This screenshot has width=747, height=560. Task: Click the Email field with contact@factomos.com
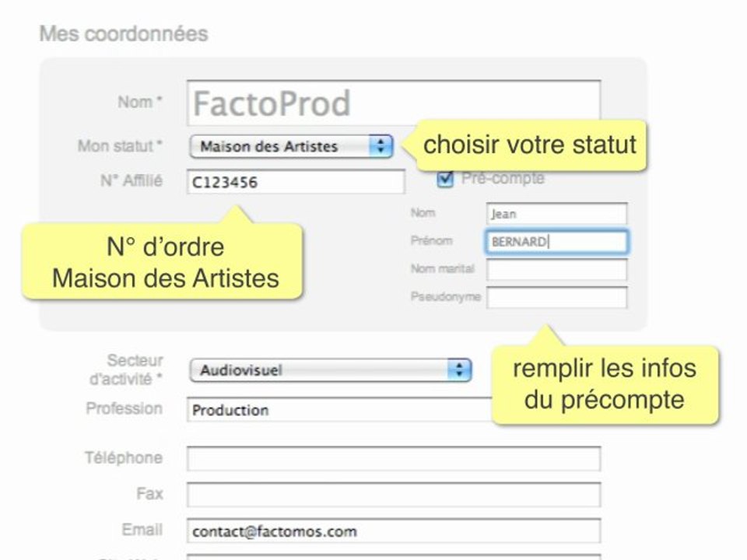tap(394, 530)
